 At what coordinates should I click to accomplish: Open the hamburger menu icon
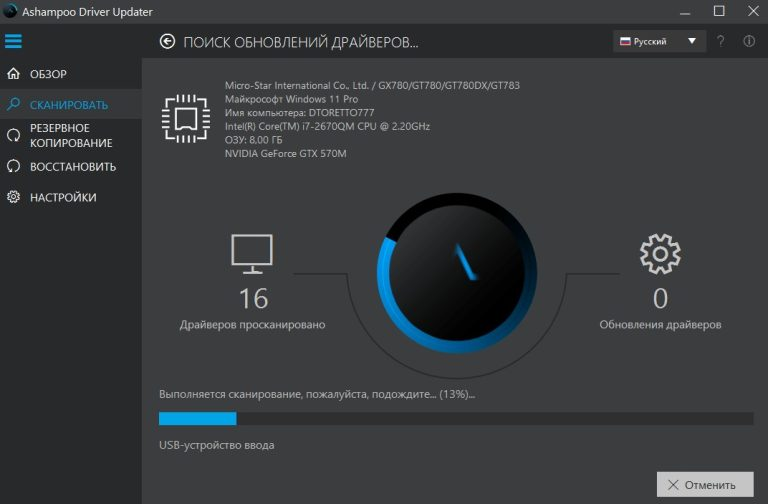point(13,41)
